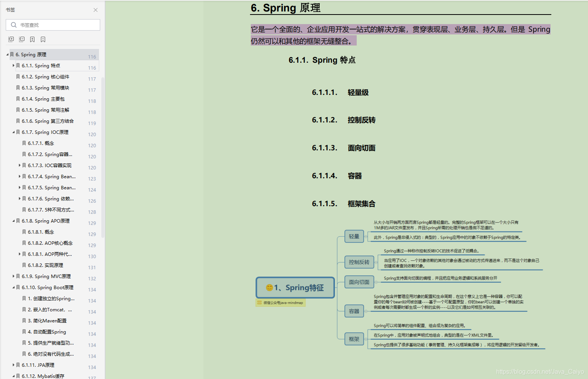Click the 框架 mind map node

point(354,339)
